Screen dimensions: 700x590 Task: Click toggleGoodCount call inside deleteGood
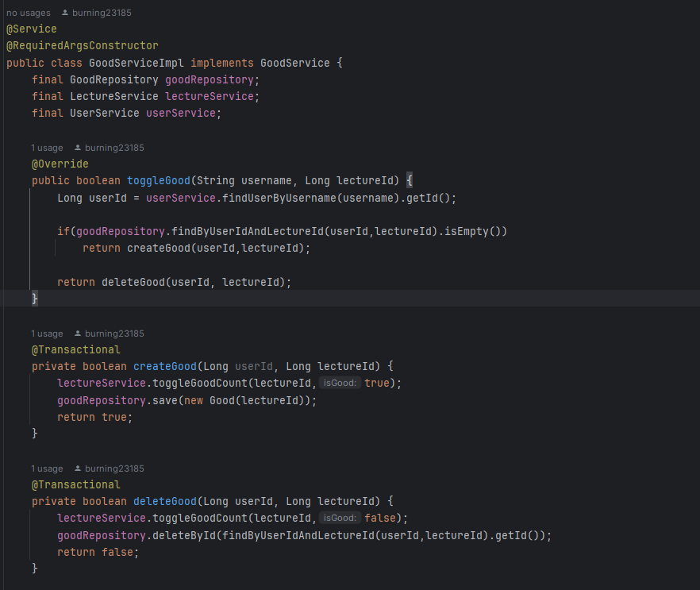coord(199,518)
